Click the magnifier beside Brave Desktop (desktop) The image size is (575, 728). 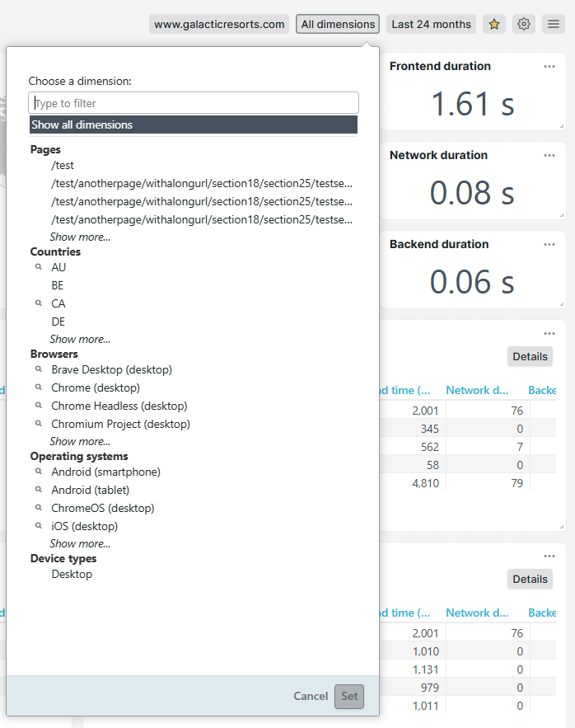click(x=37, y=369)
